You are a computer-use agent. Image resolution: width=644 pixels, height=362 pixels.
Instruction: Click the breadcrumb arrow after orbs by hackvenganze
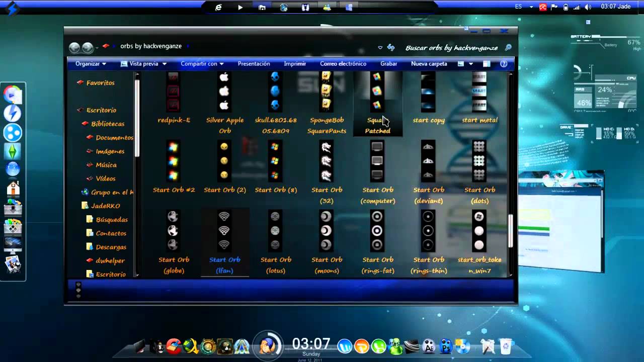[188, 46]
